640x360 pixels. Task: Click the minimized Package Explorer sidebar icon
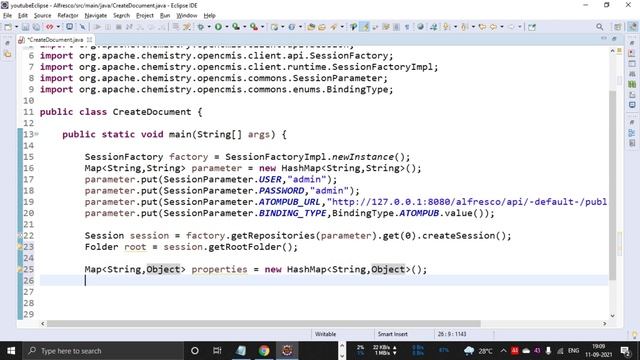tap(8, 54)
